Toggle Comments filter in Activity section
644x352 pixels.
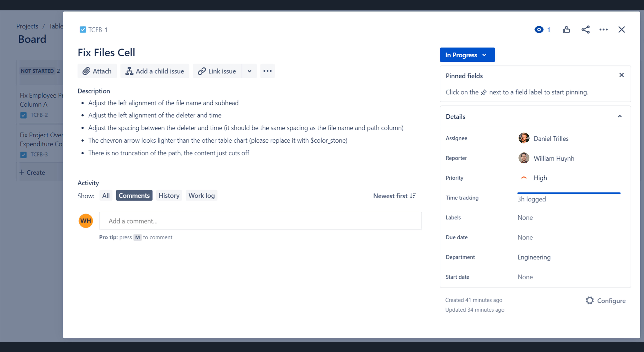(134, 195)
